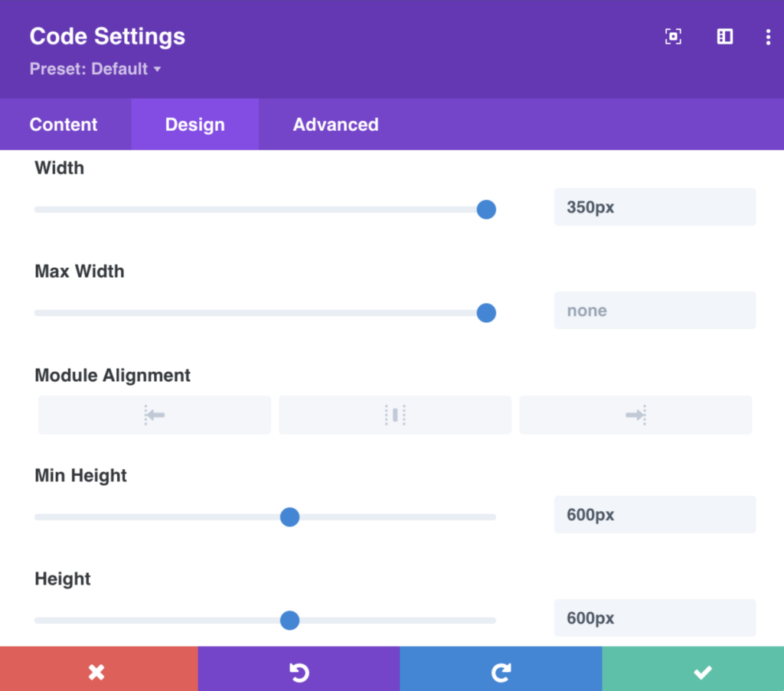Click the Min Height label
The width and height of the screenshot is (784, 691).
tap(80, 475)
